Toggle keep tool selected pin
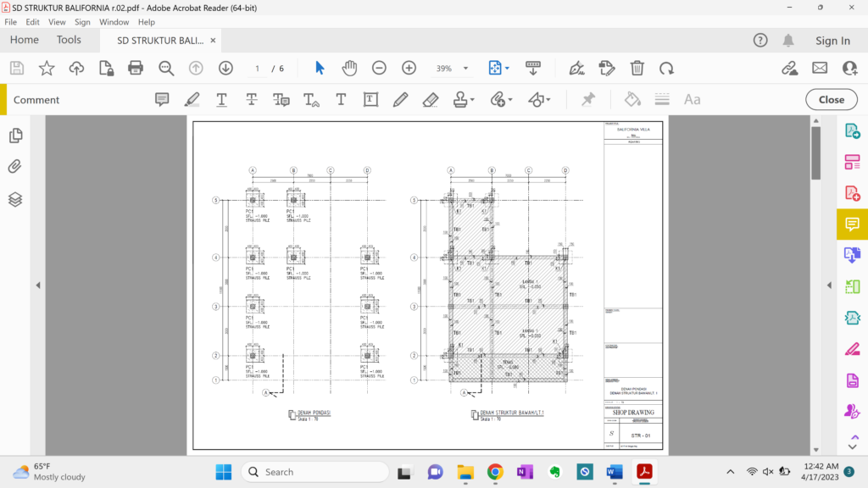868x488 pixels. point(587,99)
